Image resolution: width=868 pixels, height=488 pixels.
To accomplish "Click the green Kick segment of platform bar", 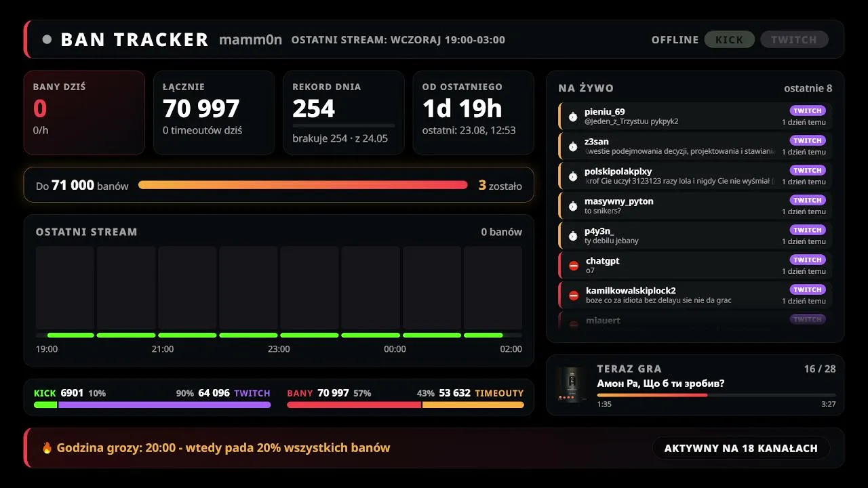I will [45, 405].
